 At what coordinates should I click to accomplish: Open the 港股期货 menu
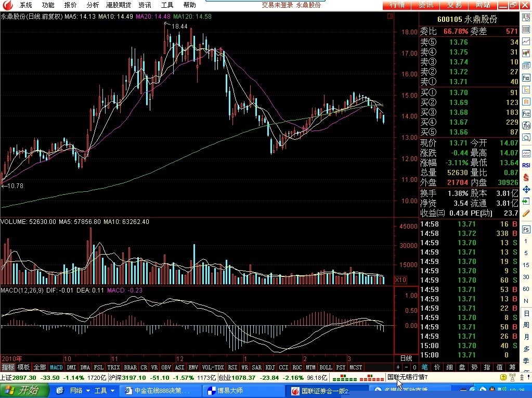coord(119,5)
